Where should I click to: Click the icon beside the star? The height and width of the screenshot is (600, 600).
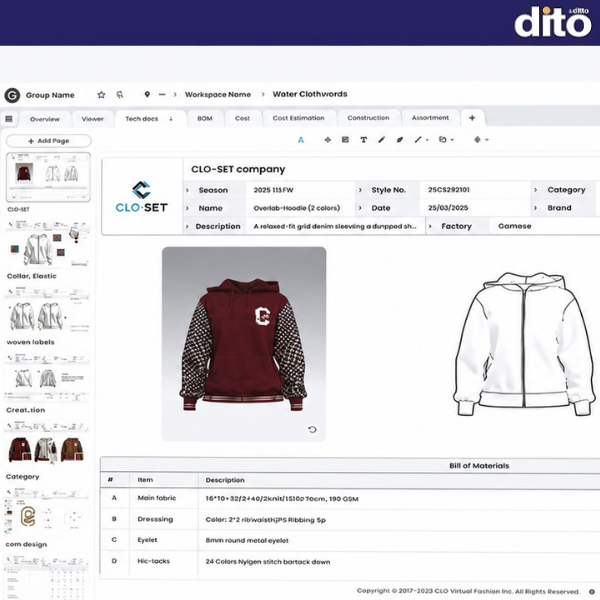coord(120,95)
